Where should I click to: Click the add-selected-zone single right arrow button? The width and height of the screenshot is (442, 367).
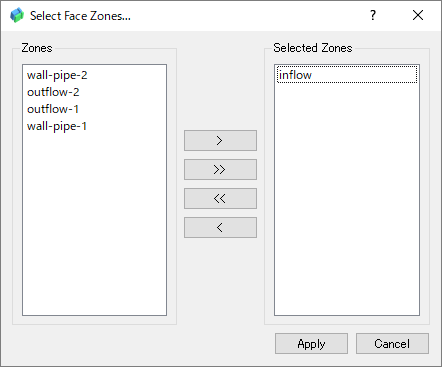point(220,140)
